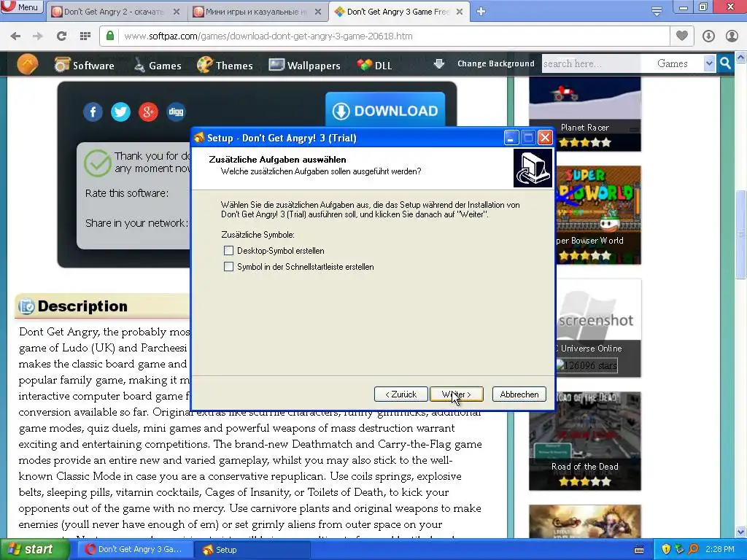The height and width of the screenshot is (560, 747).
Task: Click the Zurück button in Setup
Action: coord(400,394)
